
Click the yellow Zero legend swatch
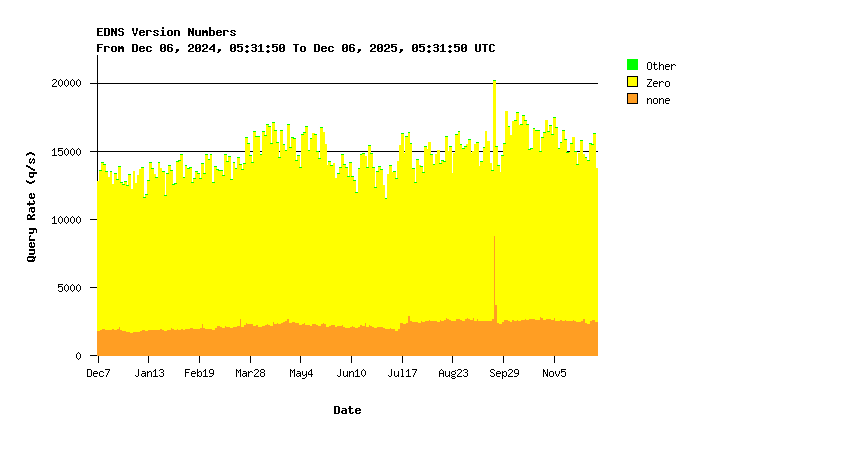click(632, 82)
